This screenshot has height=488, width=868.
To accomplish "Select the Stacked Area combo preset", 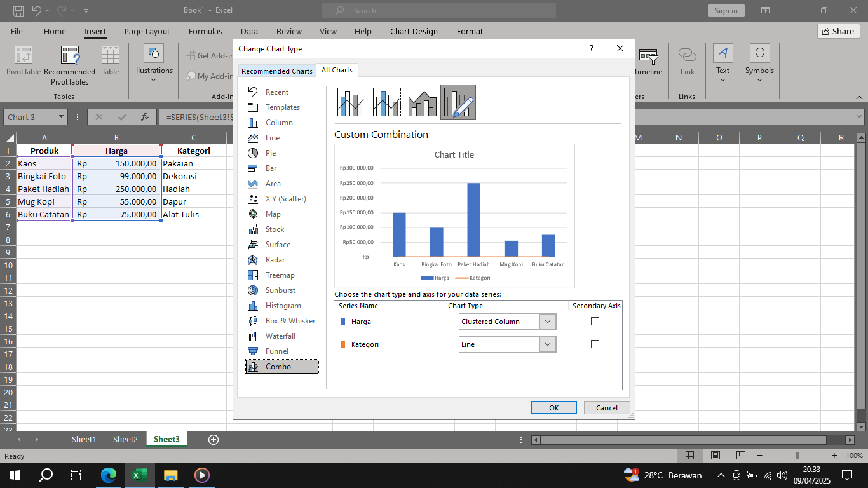I will (422, 102).
